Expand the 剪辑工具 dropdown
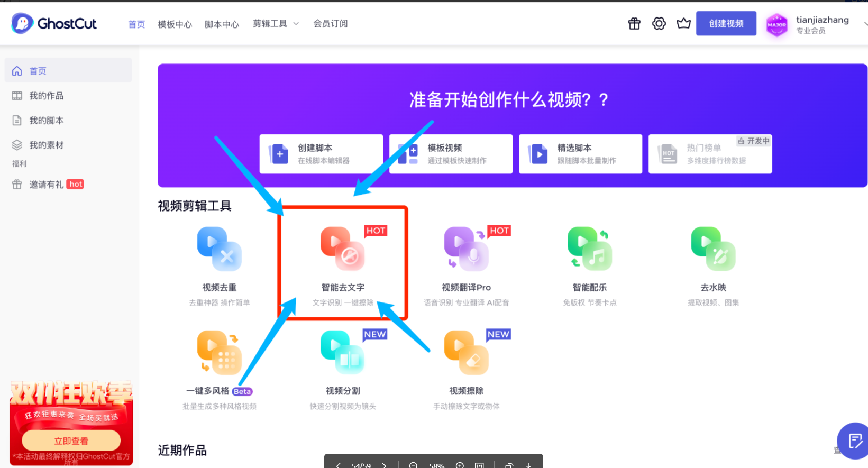The image size is (868, 468). pos(276,24)
